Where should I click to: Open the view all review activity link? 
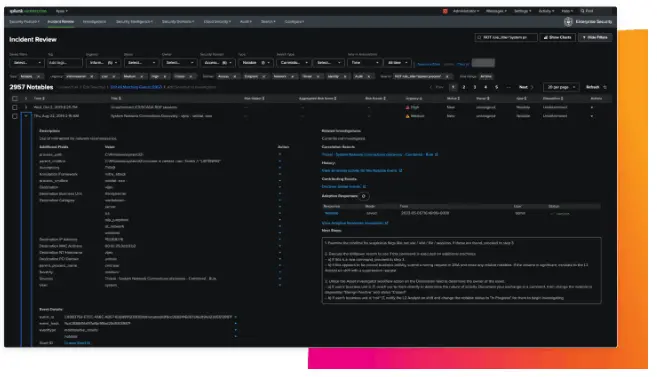pos(362,170)
